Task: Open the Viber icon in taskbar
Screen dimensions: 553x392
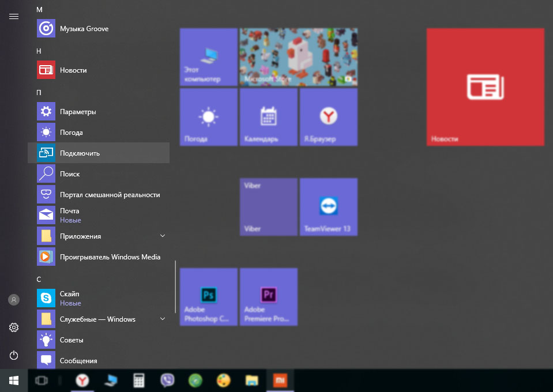Action: [x=168, y=380]
